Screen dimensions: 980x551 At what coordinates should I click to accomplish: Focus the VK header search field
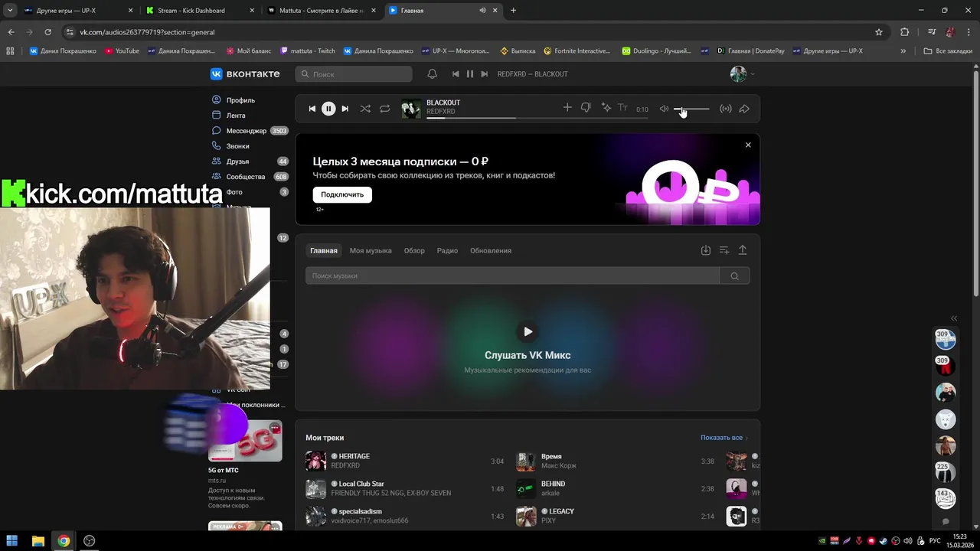click(x=354, y=74)
